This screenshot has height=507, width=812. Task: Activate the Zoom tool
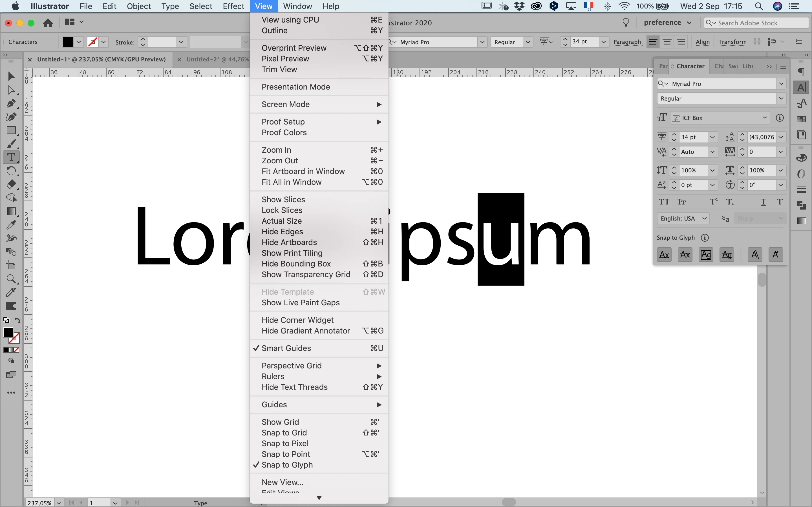(11, 279)
